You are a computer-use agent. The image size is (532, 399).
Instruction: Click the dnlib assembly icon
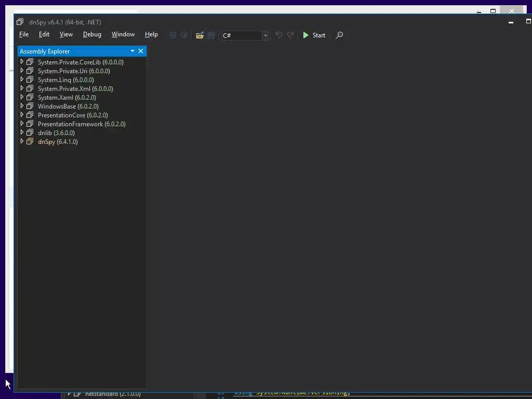(30, 132)
